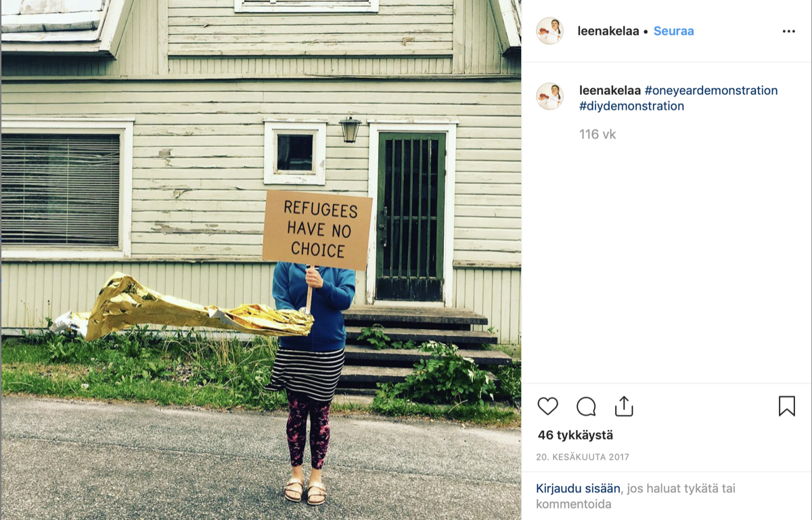The width and height of the screenshot is (812, 520).
Task: Open leenakelaa's avatar in the post header
Action: click(549, 31)
